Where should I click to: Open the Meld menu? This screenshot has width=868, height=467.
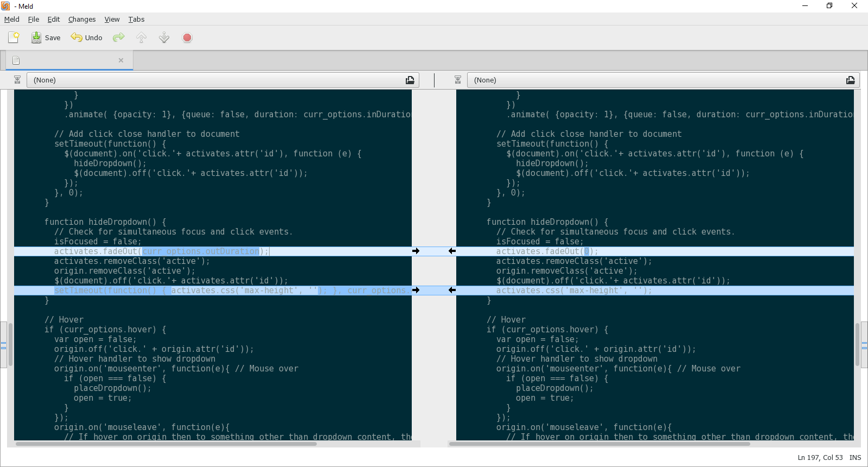click(11, 19)
